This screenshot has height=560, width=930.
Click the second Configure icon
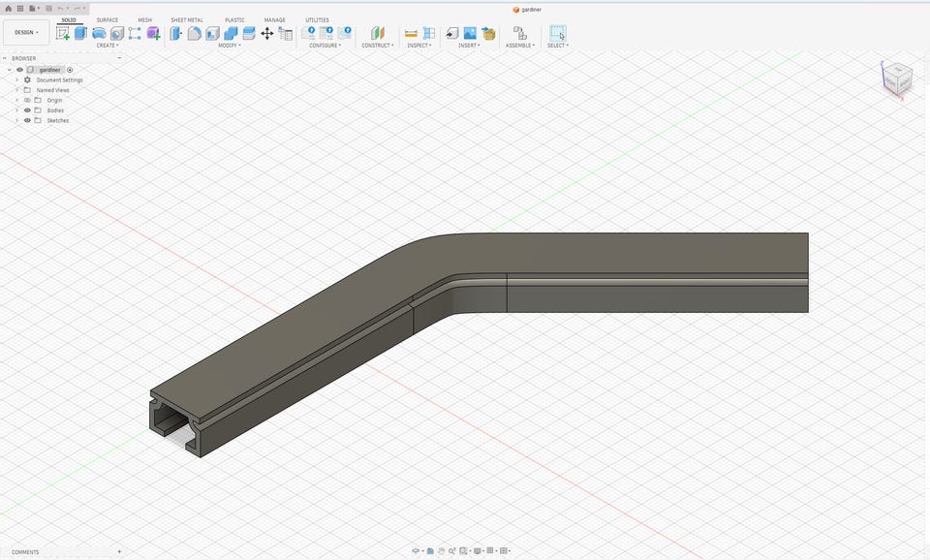[x=326, y=33]
